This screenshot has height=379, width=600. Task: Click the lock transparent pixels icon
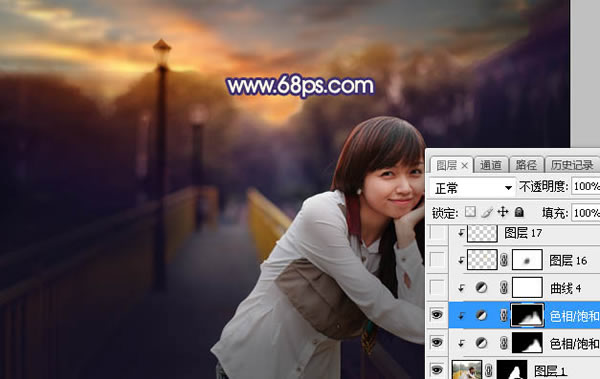pyautogui.click(x=470, y=212)
